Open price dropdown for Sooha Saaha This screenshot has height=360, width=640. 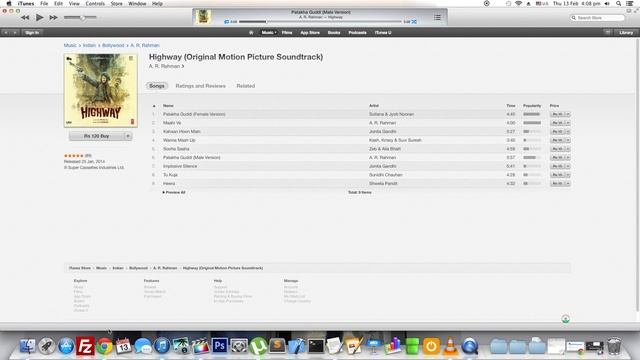pos(568,149)
